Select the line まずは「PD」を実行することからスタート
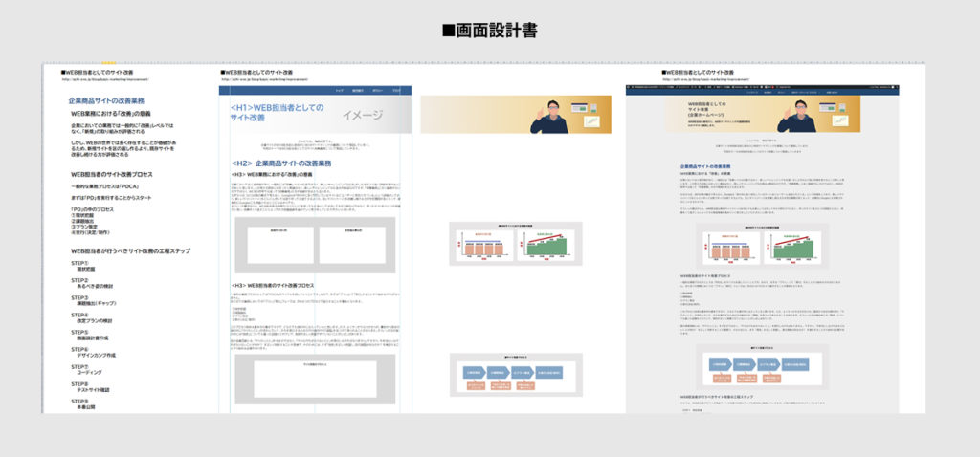Screen dimensions: 980x457 pyautogui.click(x=113, y=198)
